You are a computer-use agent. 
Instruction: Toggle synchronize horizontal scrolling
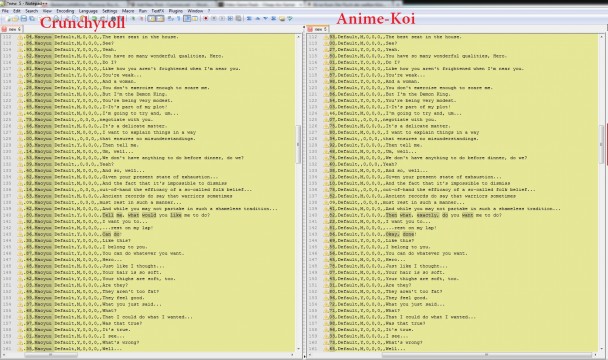[160, 19]
